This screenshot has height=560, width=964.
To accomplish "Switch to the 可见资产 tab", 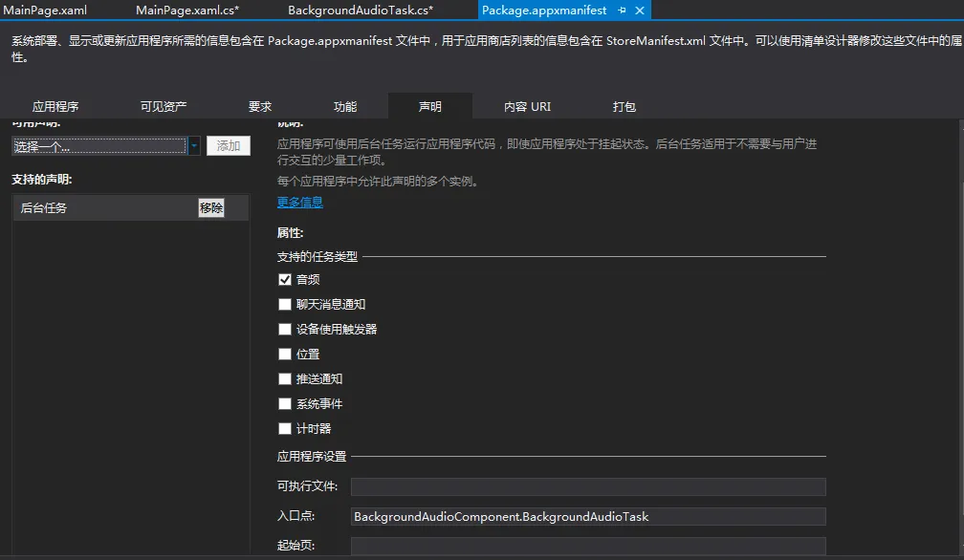I will (x=164, y=107).
